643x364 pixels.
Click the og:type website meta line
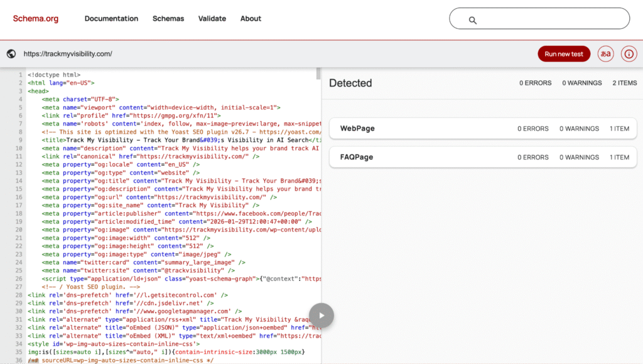[x=121, y=173]
